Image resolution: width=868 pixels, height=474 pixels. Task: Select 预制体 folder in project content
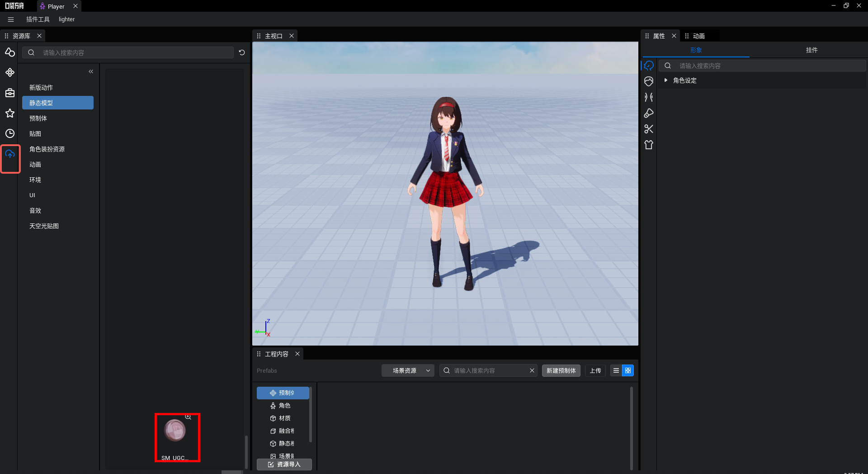283,393
